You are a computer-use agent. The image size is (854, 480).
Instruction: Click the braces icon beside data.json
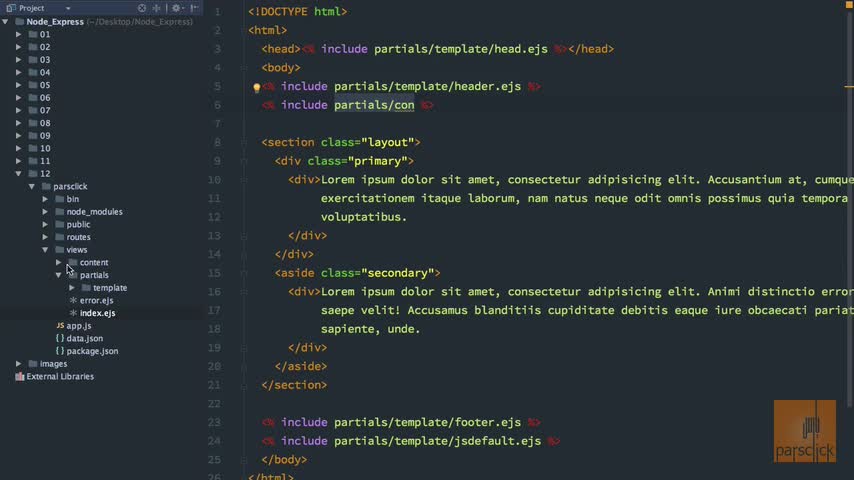(x=60, y=338)
